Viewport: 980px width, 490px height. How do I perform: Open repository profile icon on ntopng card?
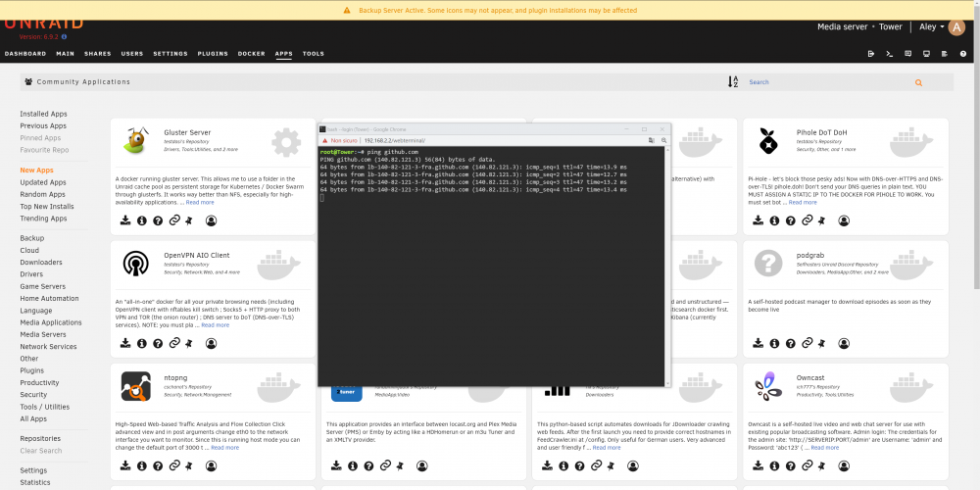[x=212, y=465]
